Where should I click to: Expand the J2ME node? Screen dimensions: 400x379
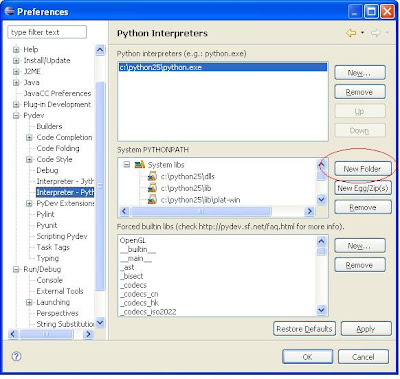[16, 72]
